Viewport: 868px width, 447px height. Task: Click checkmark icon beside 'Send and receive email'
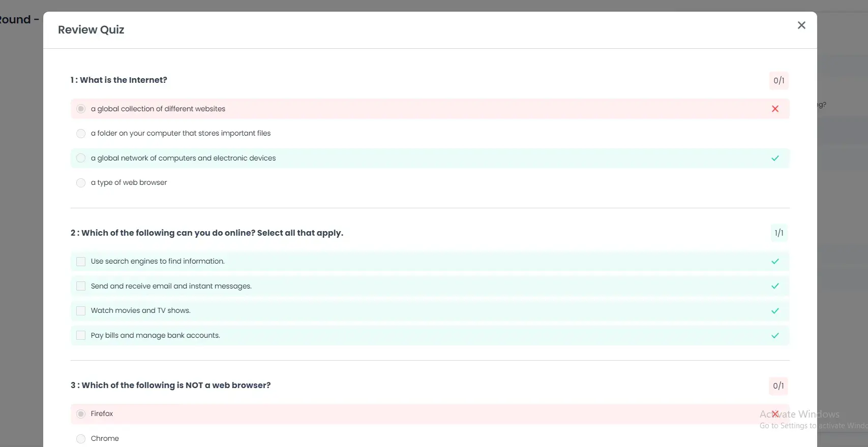click(x=775, y=286)
